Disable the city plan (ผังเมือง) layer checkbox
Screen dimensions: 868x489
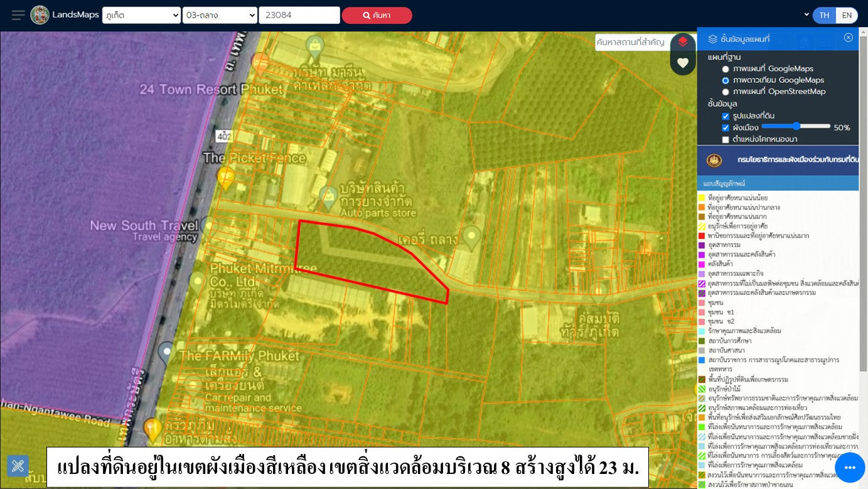pyautogui.click(x=726, y=127)
